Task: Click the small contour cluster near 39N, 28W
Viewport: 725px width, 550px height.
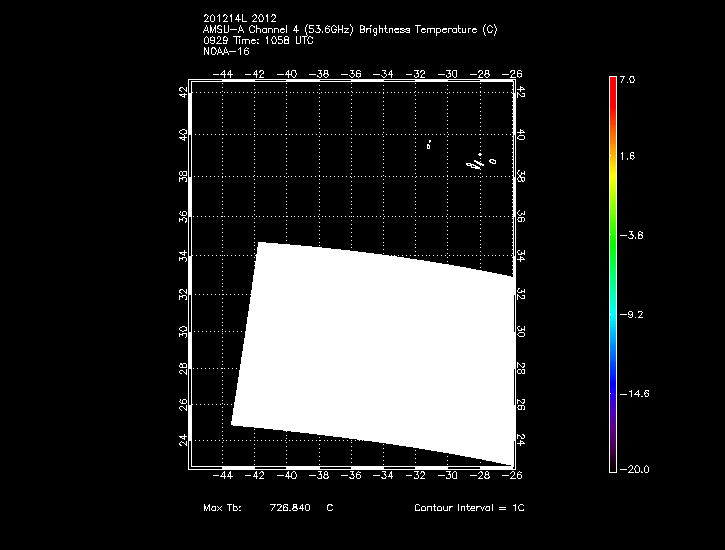Action: (x=479, y=160)
